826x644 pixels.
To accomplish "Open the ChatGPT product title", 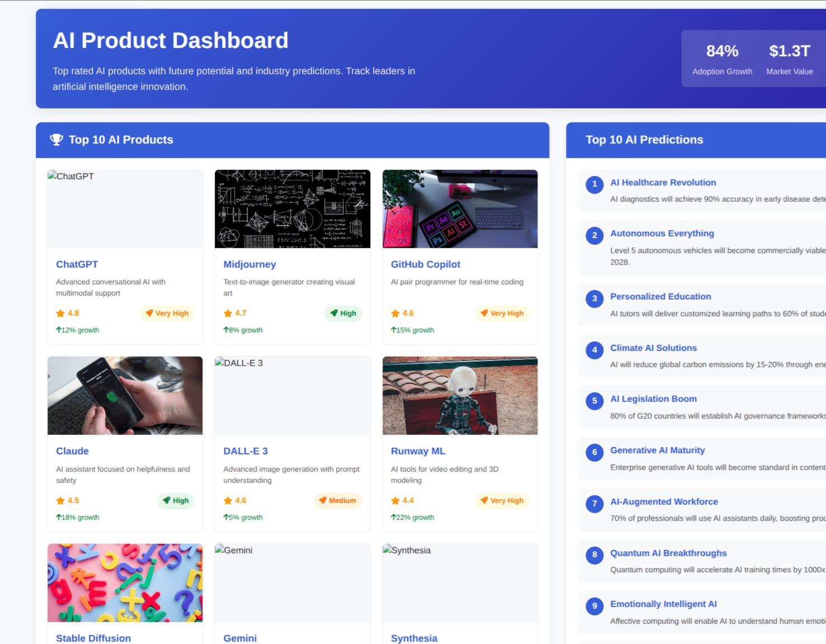I will [x=77, y=264].
